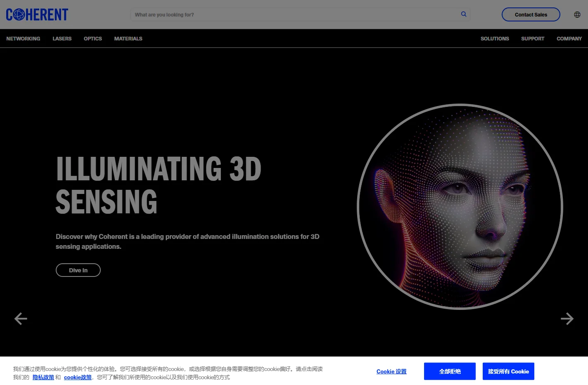This screenshot has width=588, height=385.
Task: Open the Lasers menu
Action: pyautogui.click(x=62, y=39)
